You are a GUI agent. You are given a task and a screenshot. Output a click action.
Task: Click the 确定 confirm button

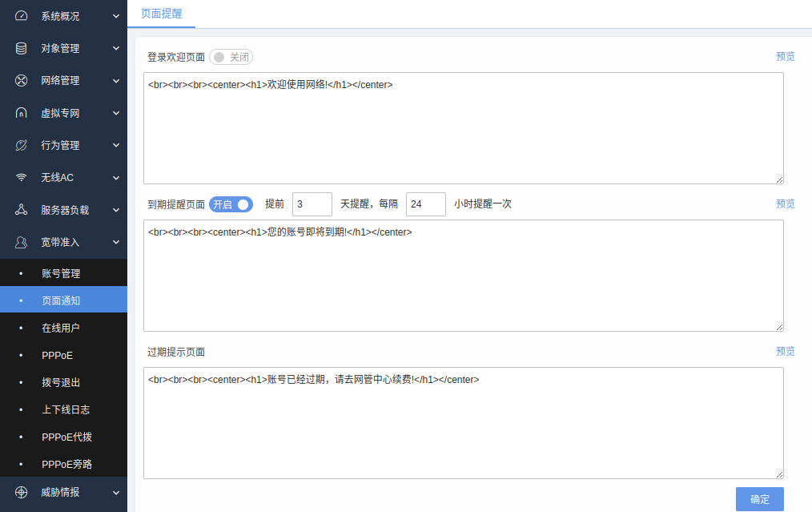tap(759, 499)
